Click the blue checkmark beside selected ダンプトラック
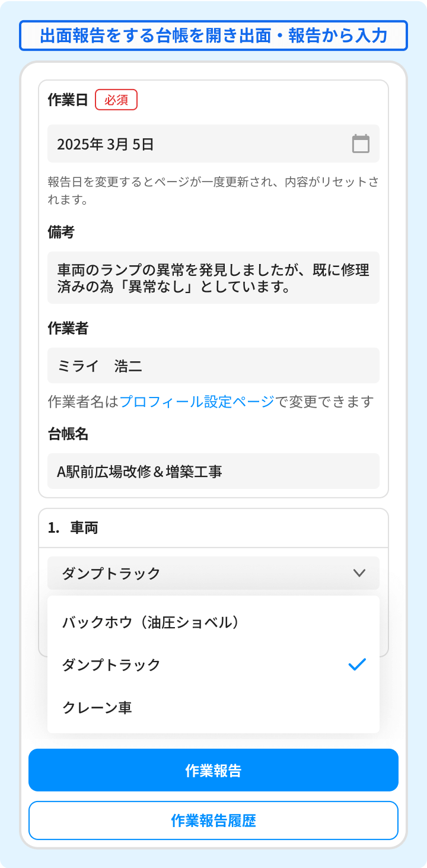Viewport: 427px width, 868px height. coord(357,664)
